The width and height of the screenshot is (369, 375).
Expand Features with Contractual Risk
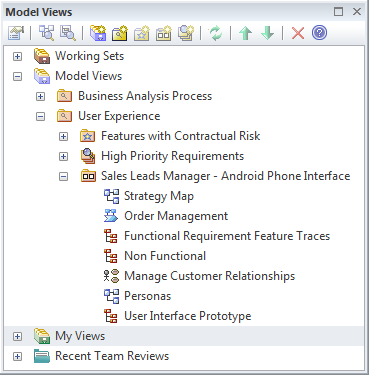(63, 136)
